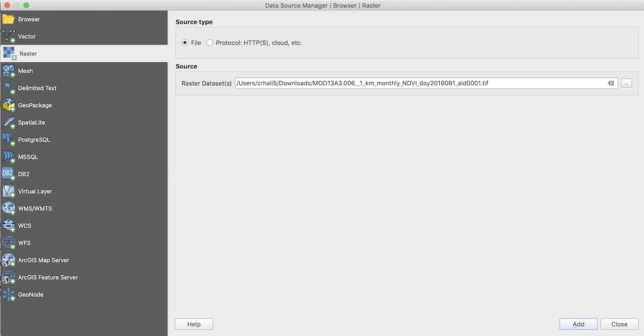Image resolution: width=644 pixels, height=336 pixels.
Task: Select the Delimited Text comma icon
Action: tap(8, 88)
